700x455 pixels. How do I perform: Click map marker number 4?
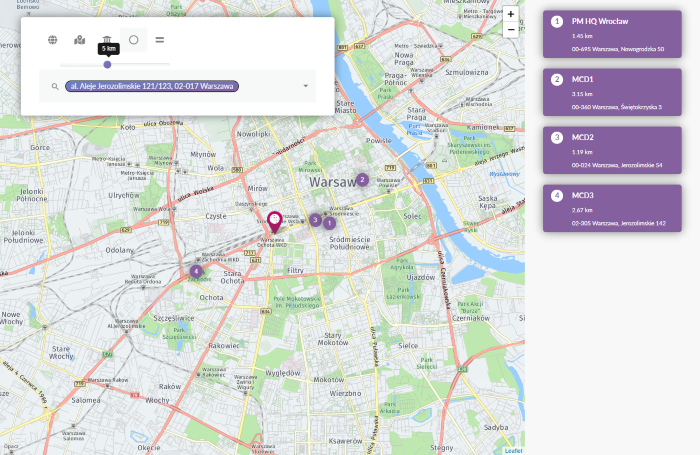196,271
